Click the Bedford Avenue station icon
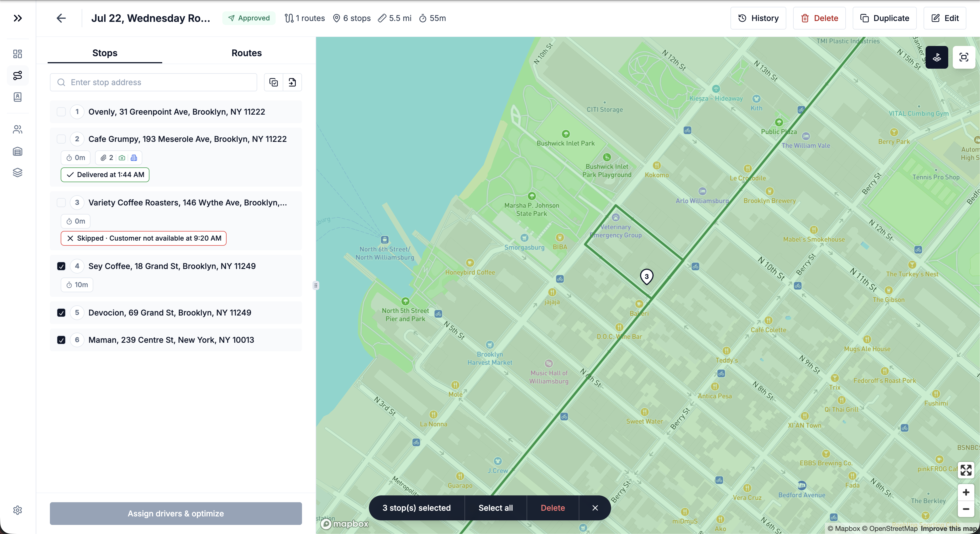The image size is (980, 534). pos(802,485)
